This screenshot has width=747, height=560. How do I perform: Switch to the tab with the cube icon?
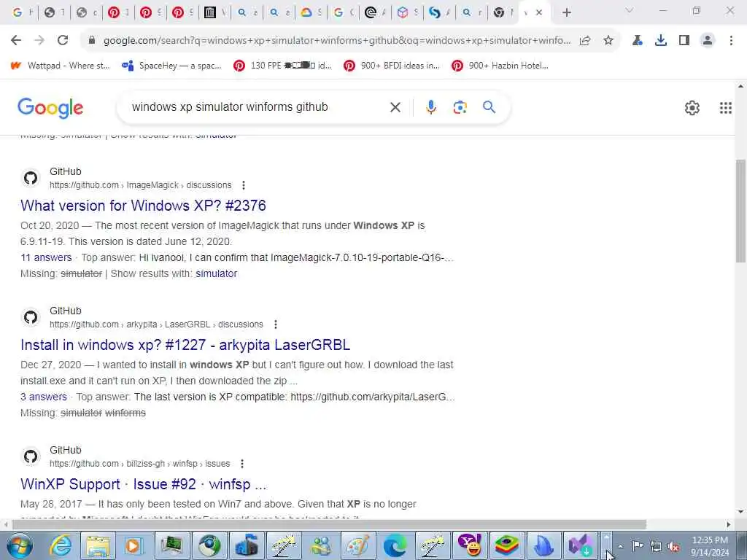pyautogui.click(x=403, y=13)
